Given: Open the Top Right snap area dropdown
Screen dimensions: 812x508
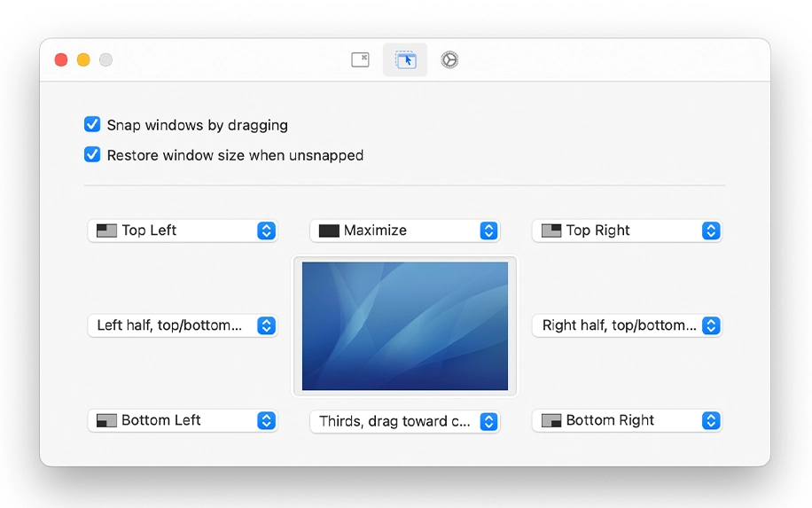Looking at the screenshot, I should click(627, 231).
